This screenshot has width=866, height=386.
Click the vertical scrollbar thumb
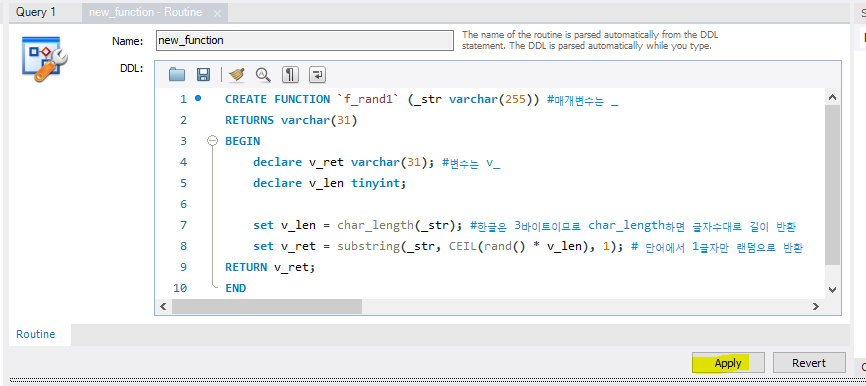click(x=833, y=185)
